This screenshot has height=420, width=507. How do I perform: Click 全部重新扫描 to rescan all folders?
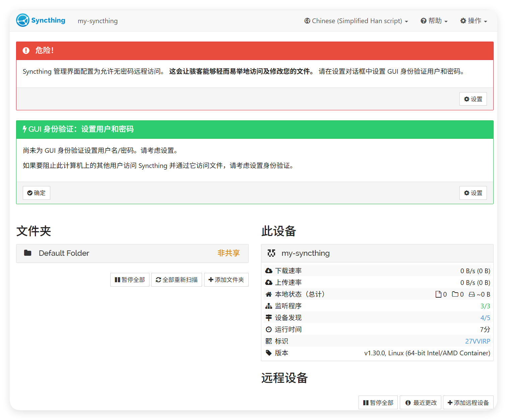click(x=177, y=280)
